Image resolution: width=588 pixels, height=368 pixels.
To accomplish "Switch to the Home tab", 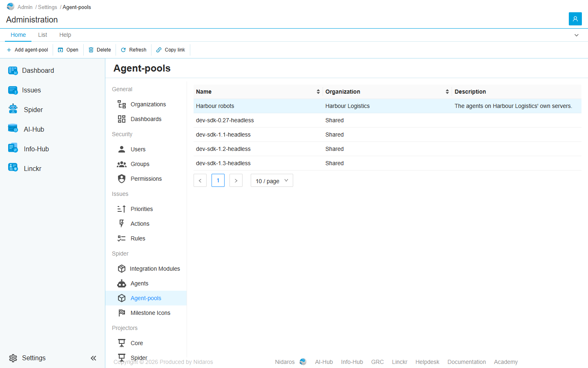I will point(18,35).
